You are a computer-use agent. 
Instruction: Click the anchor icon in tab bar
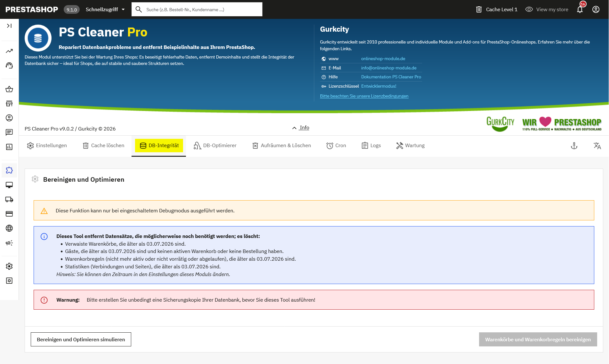pos(574,146)
